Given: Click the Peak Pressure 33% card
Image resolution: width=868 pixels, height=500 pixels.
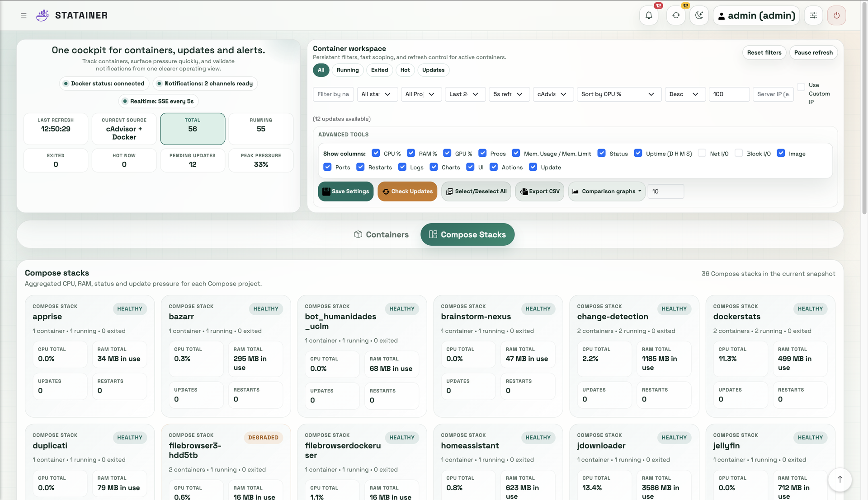Looking at the screenshot, I should (x=261, y=160).
